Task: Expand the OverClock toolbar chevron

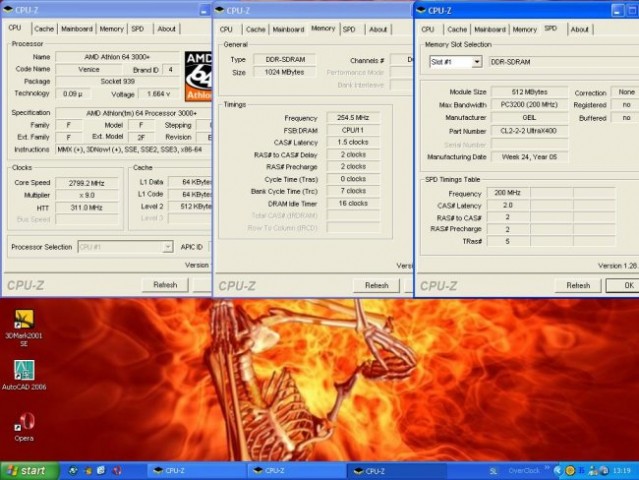Action: pos(547,468)
